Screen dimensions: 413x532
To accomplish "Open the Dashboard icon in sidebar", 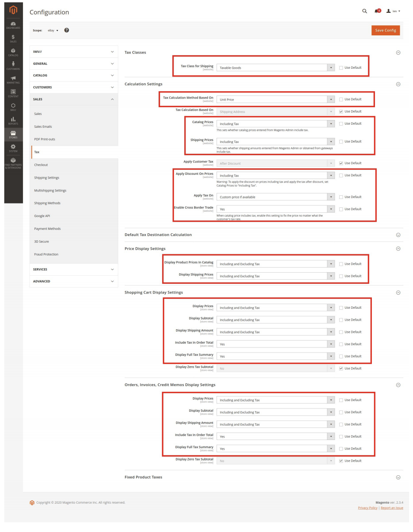I will [13, 25].
